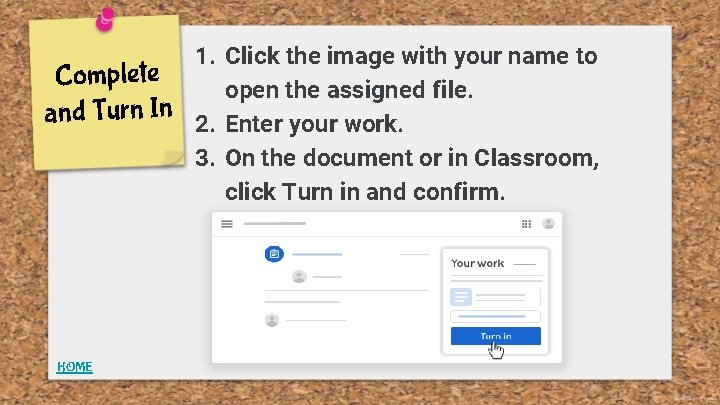Click 'open the assigned file.' line

coord(349,90)
